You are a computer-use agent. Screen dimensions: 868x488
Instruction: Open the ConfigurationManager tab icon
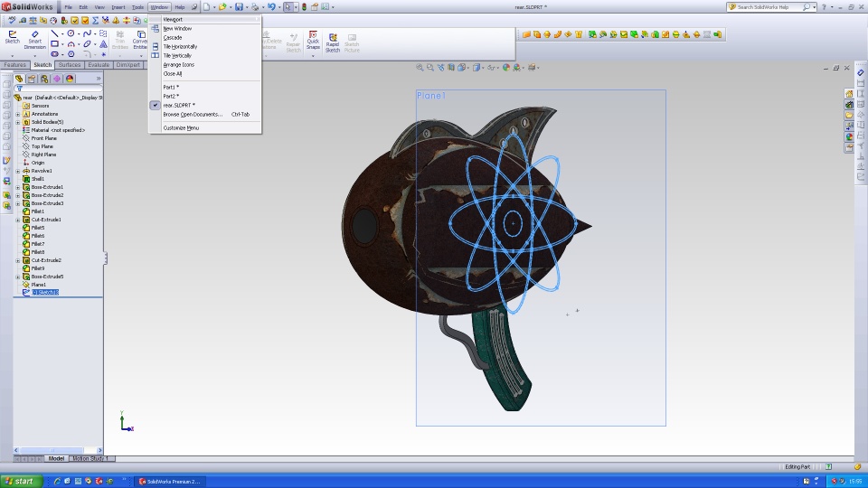44,79
